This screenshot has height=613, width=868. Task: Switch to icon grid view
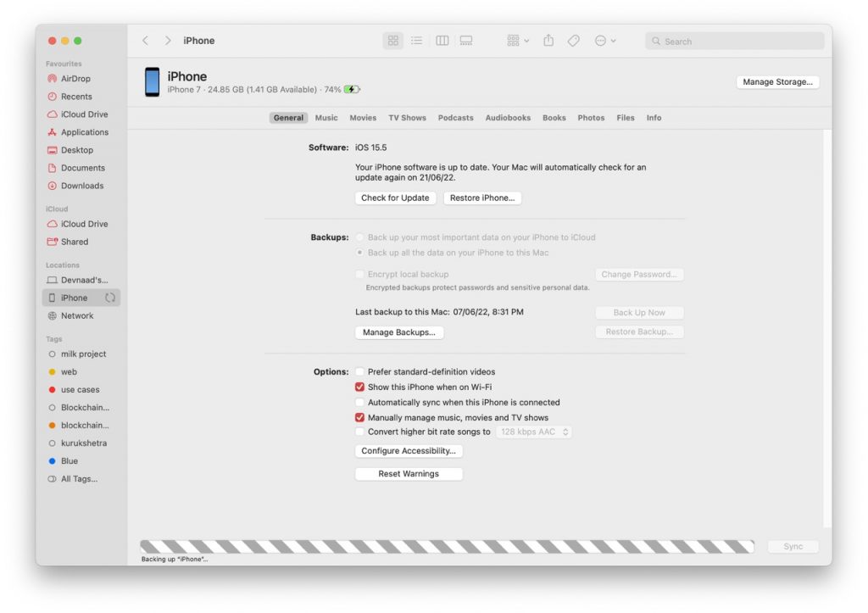tap(393, 41)
